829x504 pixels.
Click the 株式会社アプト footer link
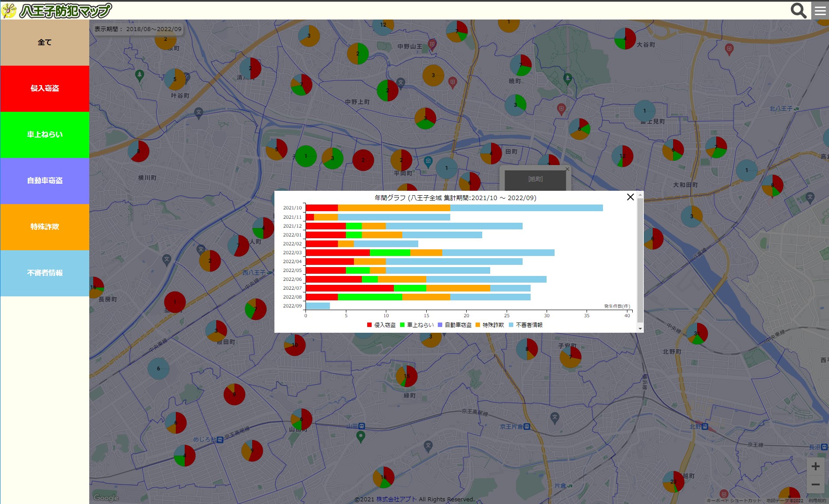tap(397, 499)
